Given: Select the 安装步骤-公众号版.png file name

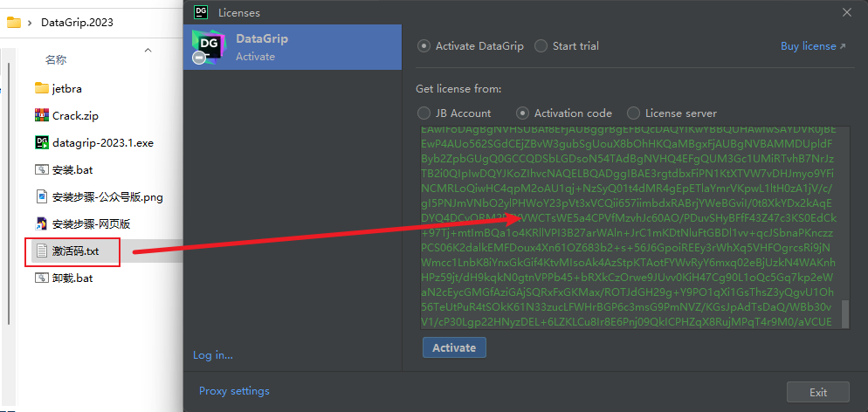Looking at the screenshot, I should (x=107, y=197).
